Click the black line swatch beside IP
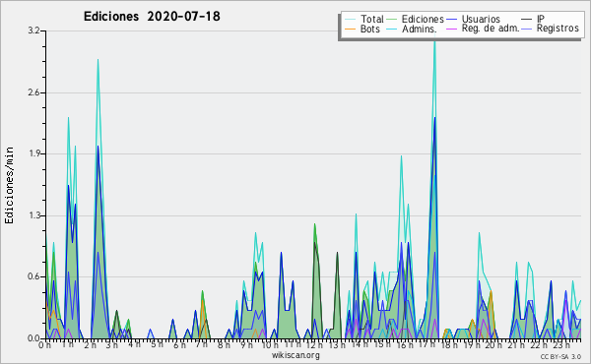 click(527, 20)
